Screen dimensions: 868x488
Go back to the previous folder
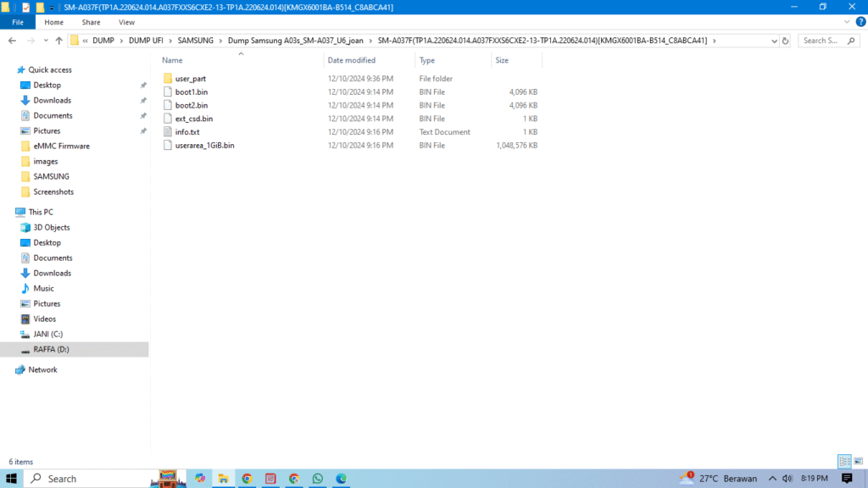click(x=12, y=41)
